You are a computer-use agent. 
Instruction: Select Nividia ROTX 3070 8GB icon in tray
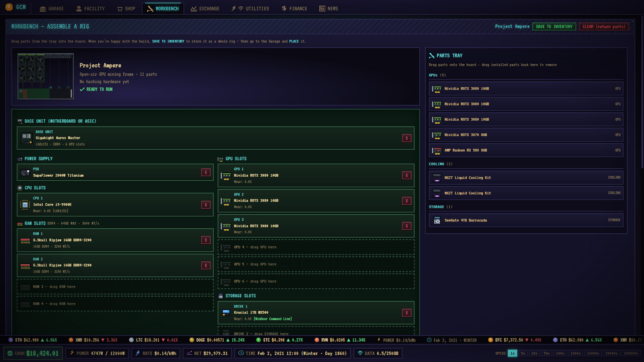437,135
